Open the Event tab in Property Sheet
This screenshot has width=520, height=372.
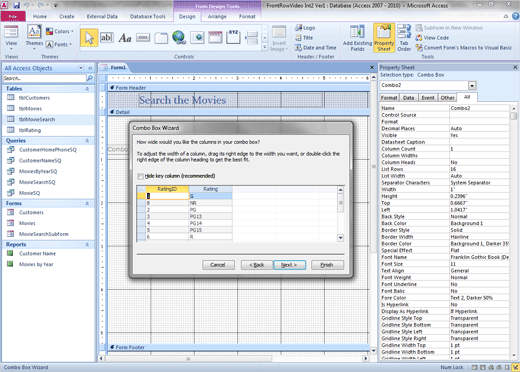coord(428,98)
